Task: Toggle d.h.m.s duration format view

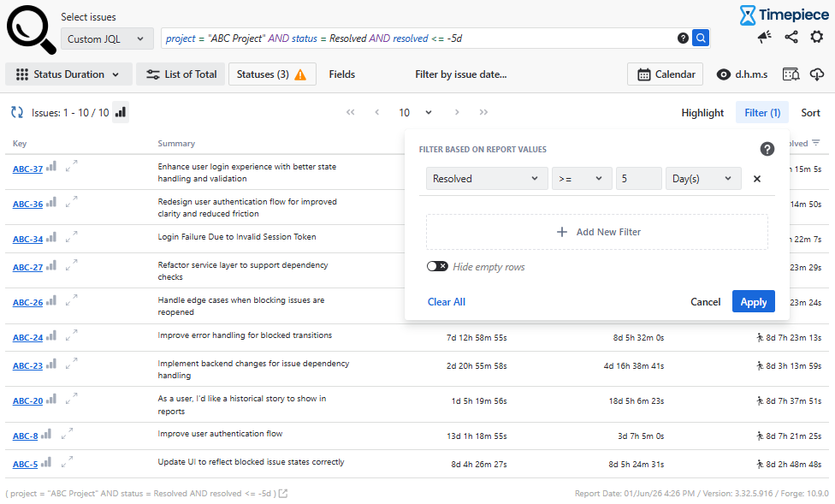Action: 742,74
